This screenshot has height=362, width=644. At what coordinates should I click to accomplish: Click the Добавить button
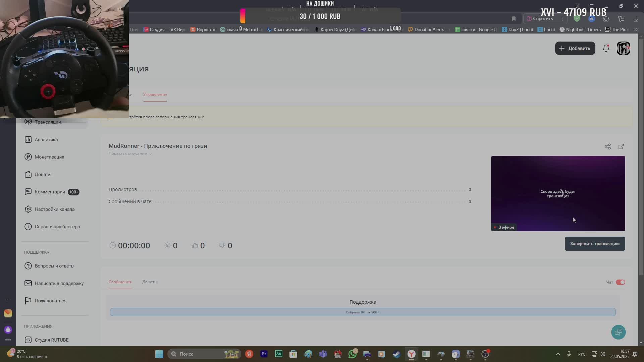click(575, 48)
